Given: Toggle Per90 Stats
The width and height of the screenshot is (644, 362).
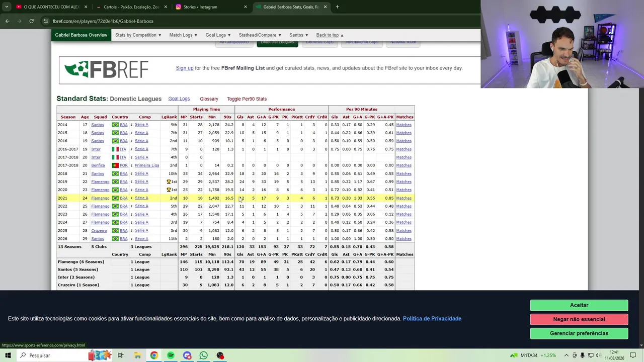Looking at the screenshot, I should 247,99.
